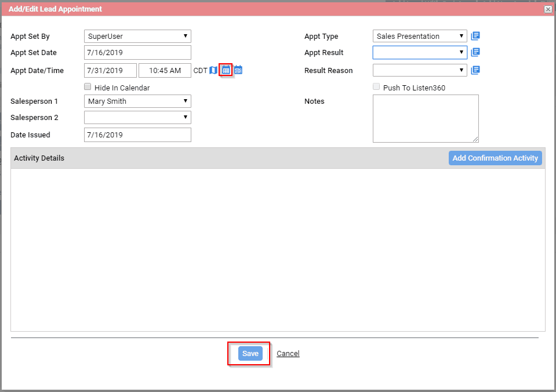Click the Result Reason label

[x=329, y=71]
